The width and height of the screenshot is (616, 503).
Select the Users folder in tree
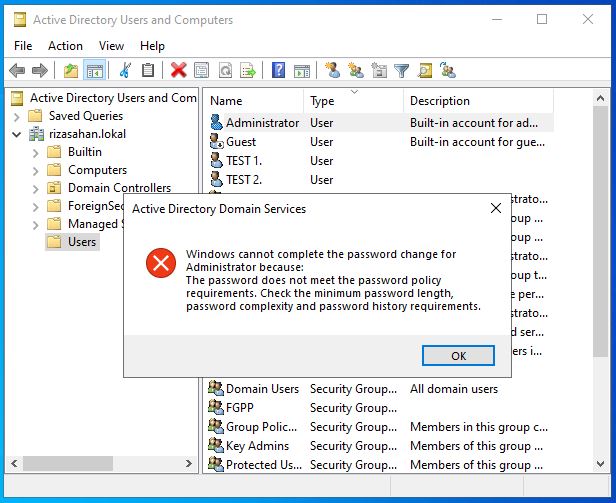72,242
